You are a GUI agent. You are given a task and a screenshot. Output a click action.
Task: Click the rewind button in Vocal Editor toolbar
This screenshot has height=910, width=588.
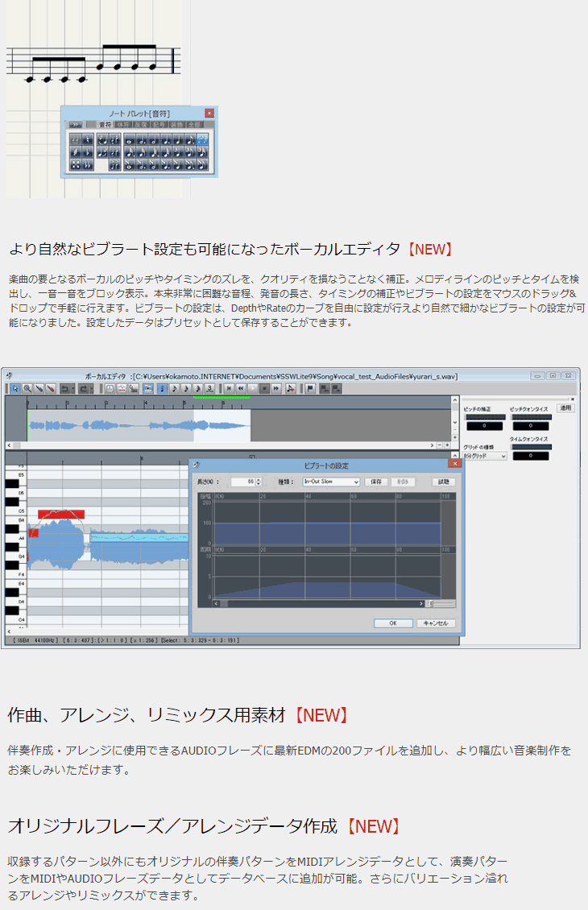(241, 388)
